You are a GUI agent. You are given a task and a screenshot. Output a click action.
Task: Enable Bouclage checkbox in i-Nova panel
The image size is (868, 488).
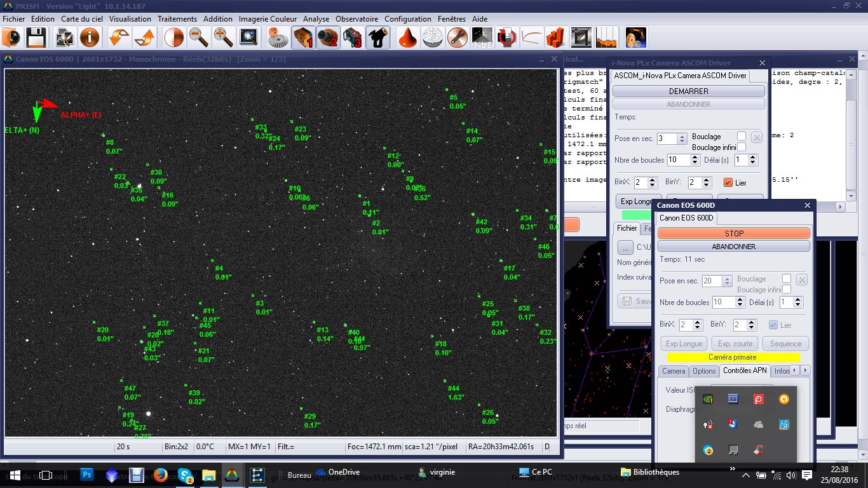tap(741, 136)
